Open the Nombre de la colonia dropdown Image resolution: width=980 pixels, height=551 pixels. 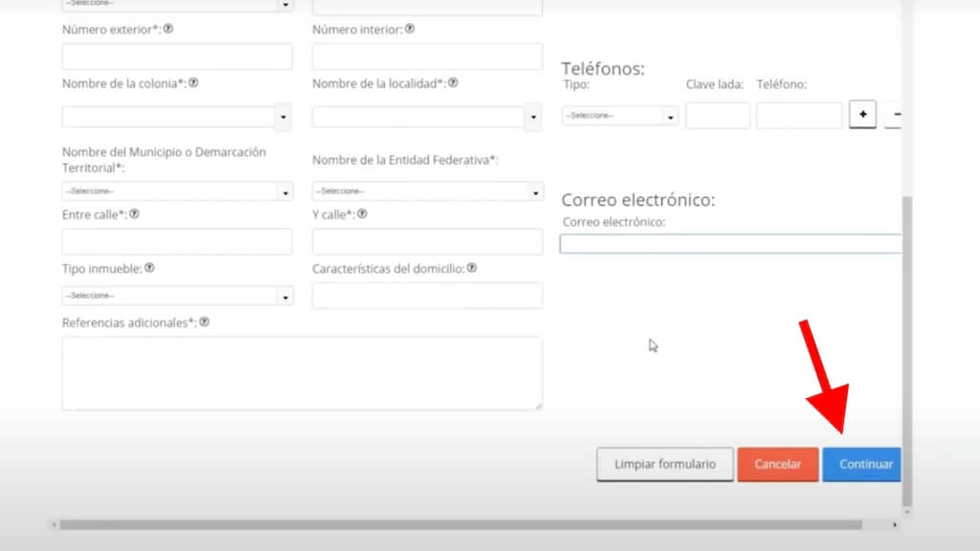[x=177, y=118]
